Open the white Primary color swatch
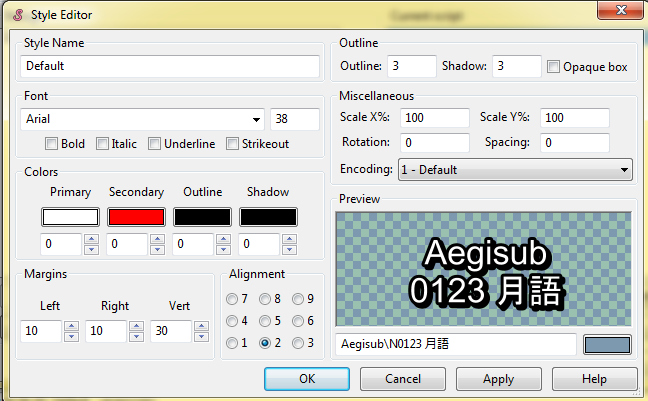Image resolution: width=648 pixels, height=401 pixels. point(70,217)
